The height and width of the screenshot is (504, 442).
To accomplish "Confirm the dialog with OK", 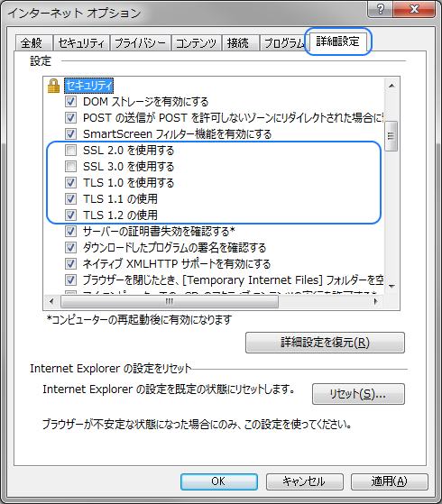I will tap(219, 481).
